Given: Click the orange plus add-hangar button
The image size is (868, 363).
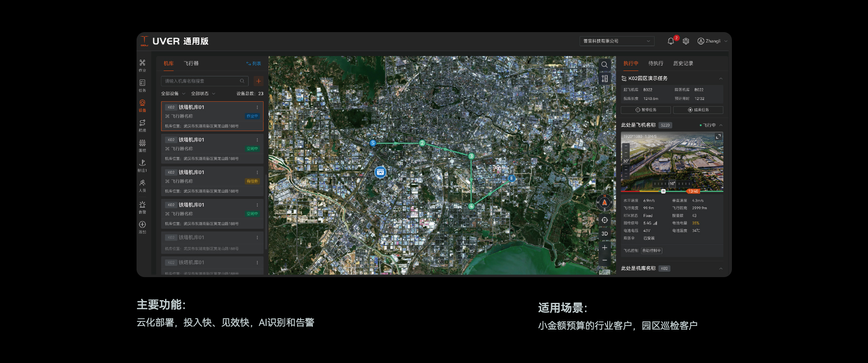Looking at the screenshot, I should (259, 81).
